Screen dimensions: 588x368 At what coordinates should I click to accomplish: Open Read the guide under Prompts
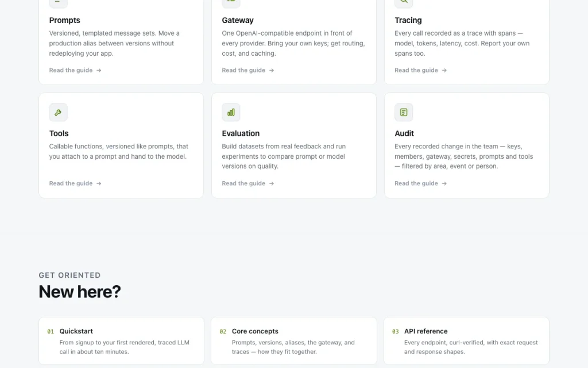(x=75, y=70)
